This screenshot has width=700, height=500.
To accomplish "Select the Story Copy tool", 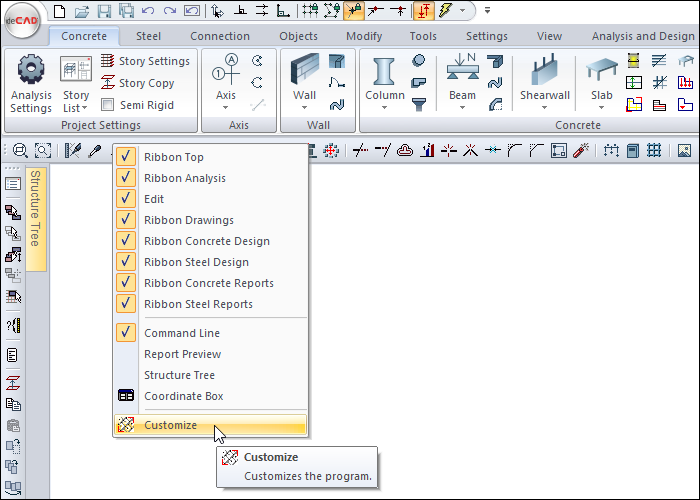I will click(108, 83).
